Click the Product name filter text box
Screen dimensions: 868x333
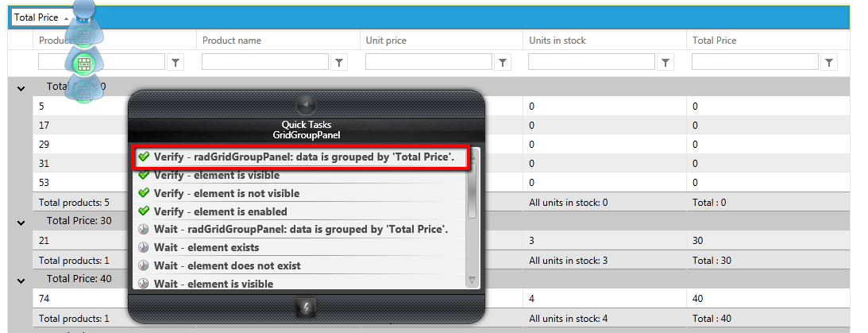(x=265, y=62)
